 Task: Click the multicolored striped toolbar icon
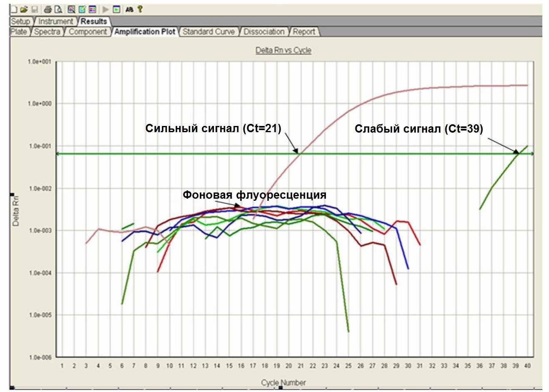click(x=92, y=9)
